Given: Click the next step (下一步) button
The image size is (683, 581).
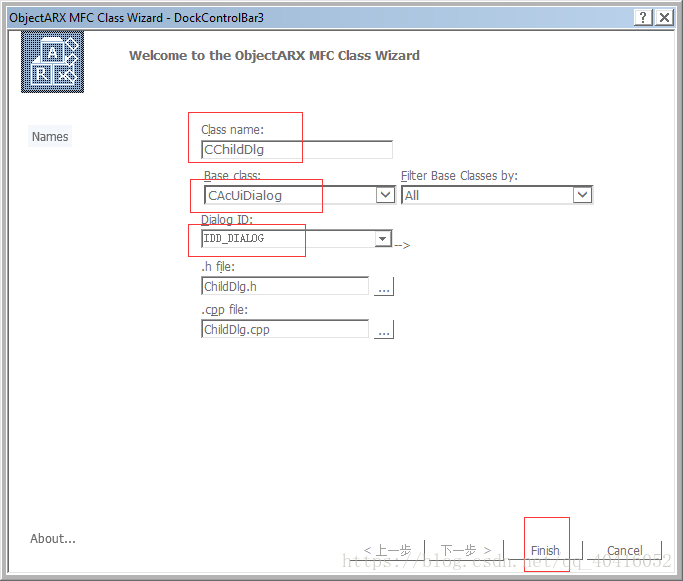Looking at the screenshot, I should coord(466,551).
